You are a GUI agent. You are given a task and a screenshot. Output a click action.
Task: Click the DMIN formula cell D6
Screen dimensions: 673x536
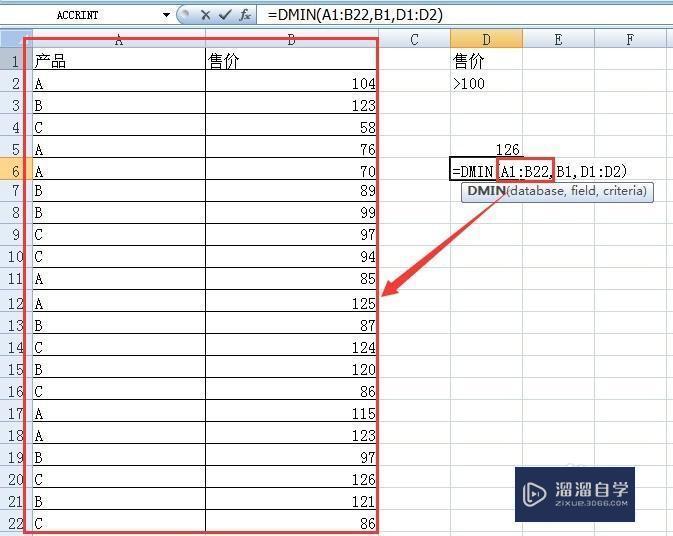486,170
